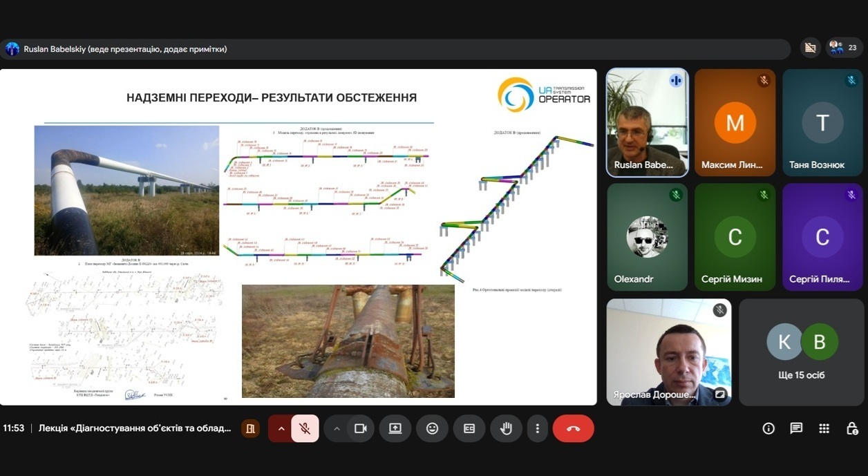Open meeting details info icon

(768, 428)
